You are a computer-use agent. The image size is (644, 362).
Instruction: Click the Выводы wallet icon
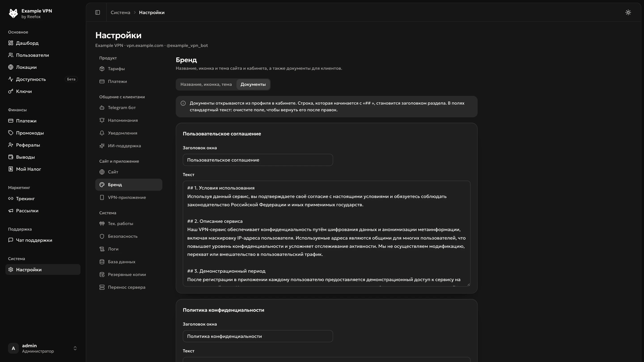(11, 157)
